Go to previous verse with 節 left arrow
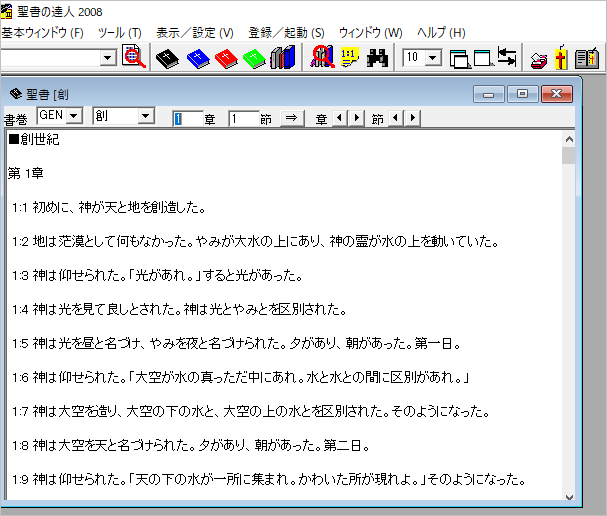Image resolution: width=607 pixels, height=516 pixels. pos(396,118)
